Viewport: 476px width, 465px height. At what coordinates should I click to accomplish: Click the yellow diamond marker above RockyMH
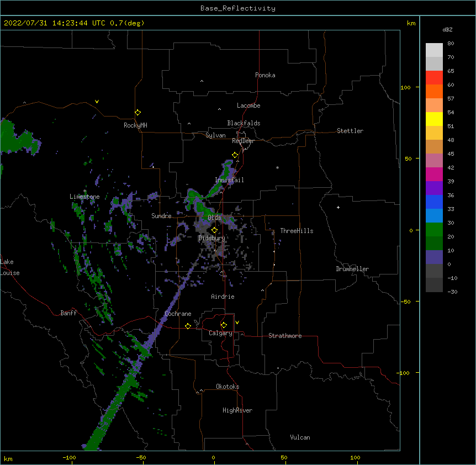[x=137, y=113]
